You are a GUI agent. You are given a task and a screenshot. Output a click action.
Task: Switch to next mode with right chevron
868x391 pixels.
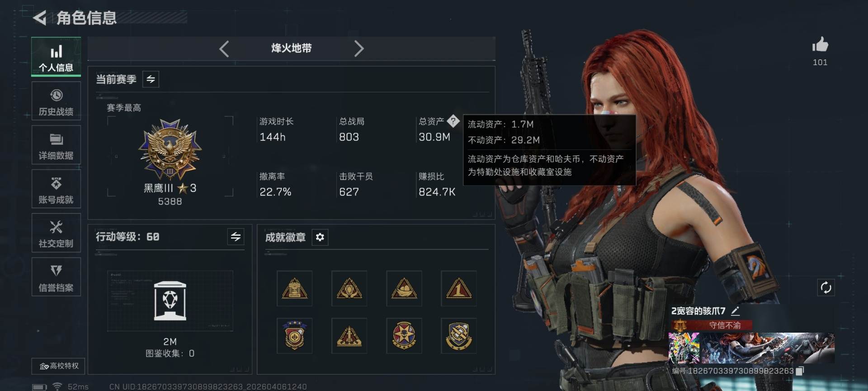click(359, 48)
